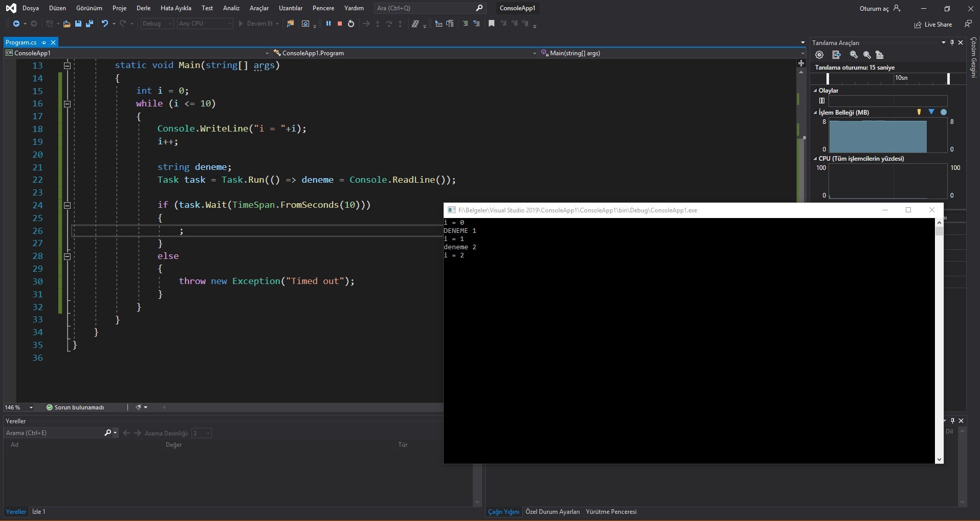Collapse the CPU section in diagnostics
The image size is (980, 521).
click(815, 159)
